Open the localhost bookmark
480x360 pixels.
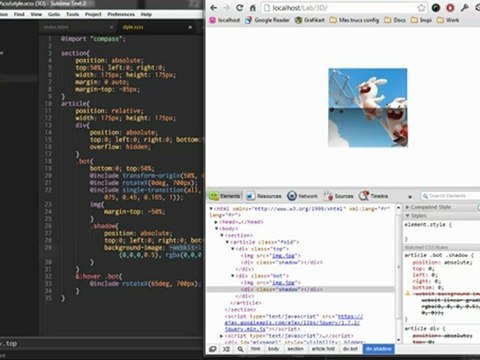(225, 20)
